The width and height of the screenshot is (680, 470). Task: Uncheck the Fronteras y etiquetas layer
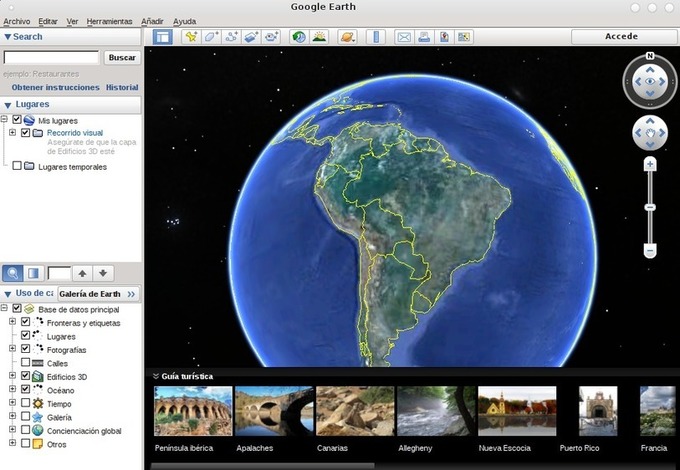tap(26, 323)
